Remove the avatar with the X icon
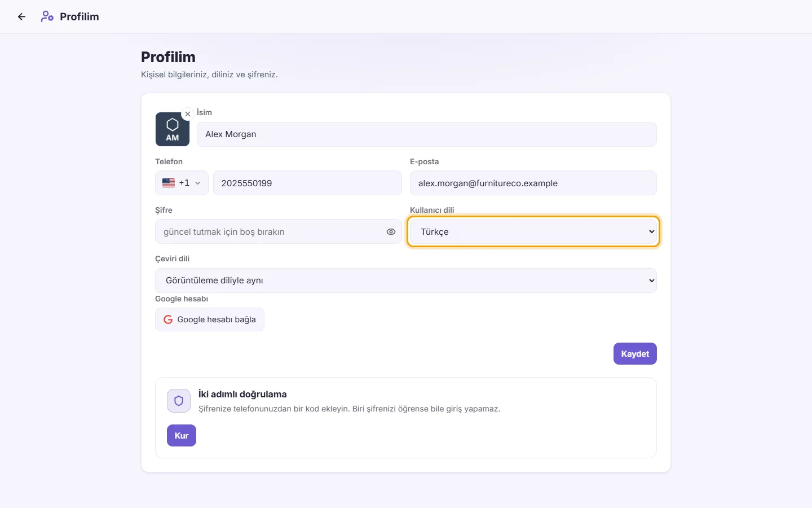Image resolution: width=812 pixels, height=508 pixels. pyautogui.click(x=188, y=114)
